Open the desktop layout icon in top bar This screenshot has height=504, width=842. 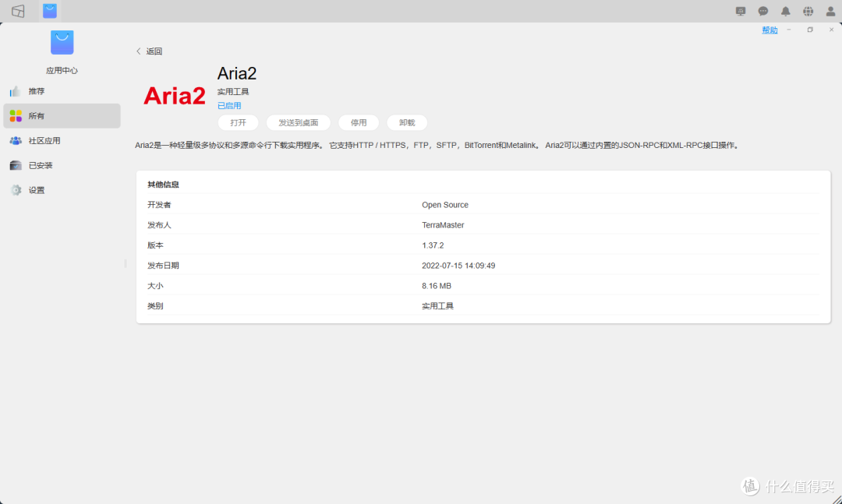tap(18, 11)
